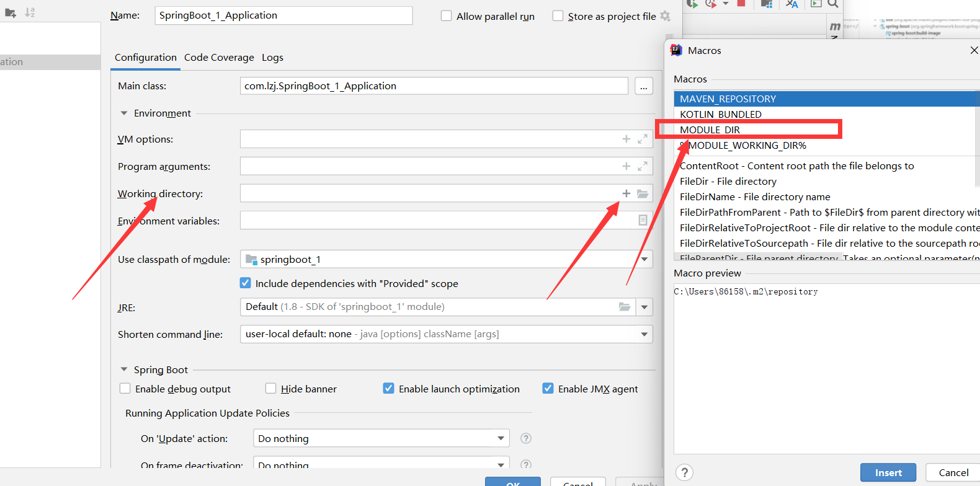This screenshot has height=486, width=980.
Task: Collapse the Environment section
Action: point(124,113)
